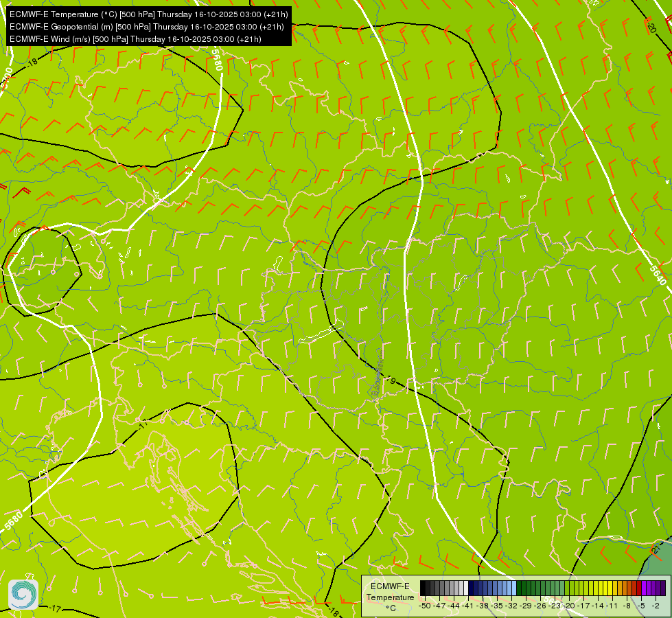Select the 'ECMWF-E Temperature (°C) [500 hPa]' header line

tap(149, 14)
